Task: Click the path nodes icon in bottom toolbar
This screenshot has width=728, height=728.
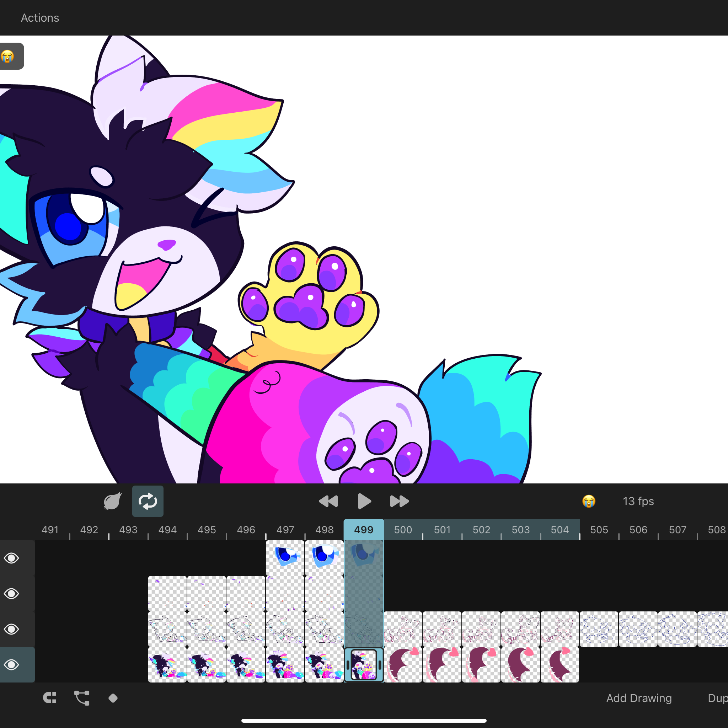Action: point(82,698)
